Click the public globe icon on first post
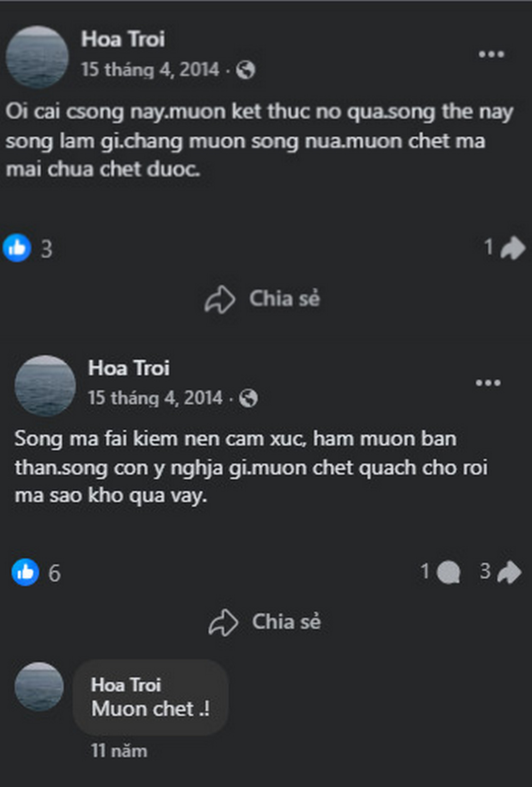 pyautogui.click(x=246, y=70)
